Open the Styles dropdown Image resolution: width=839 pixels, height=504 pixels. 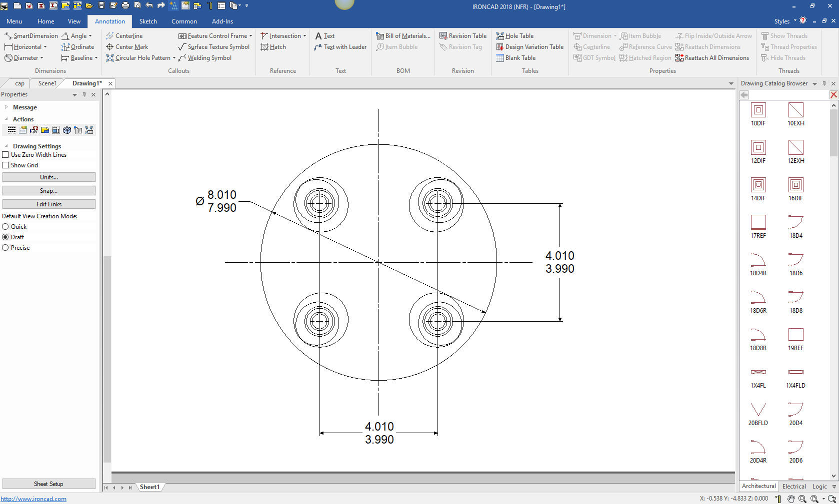pyautogui.click(x=785, y=21)
